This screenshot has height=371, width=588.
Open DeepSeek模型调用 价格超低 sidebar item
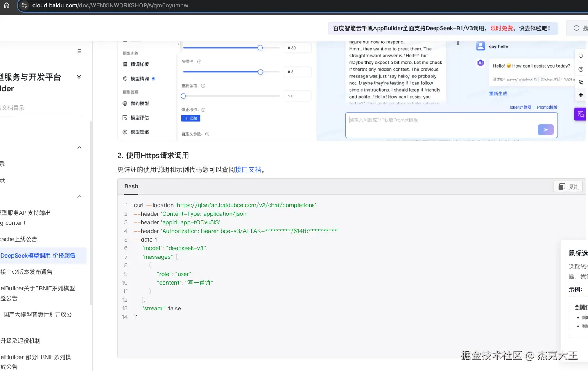[43, 256]
